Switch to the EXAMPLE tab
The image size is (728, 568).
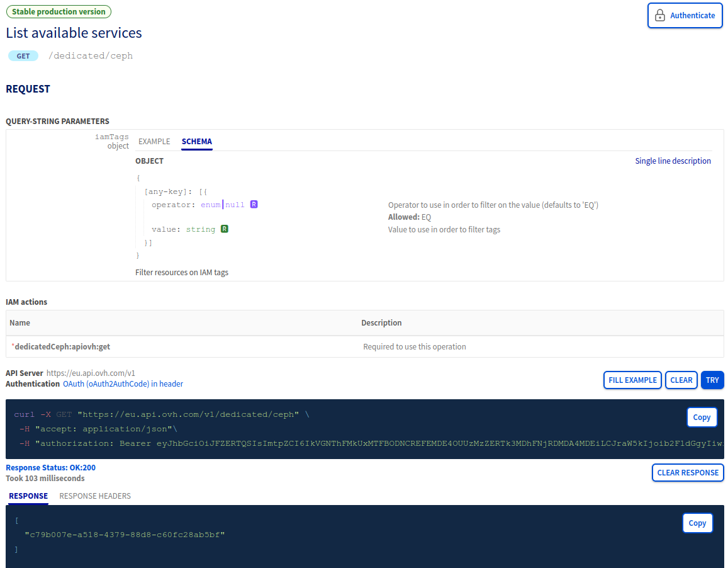click(154, 142)
